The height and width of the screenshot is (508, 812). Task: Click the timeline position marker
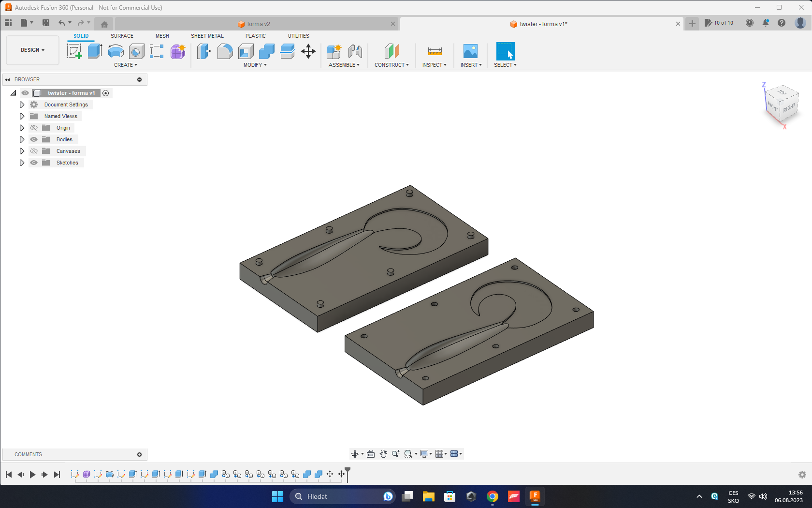(x=348, y=475)
